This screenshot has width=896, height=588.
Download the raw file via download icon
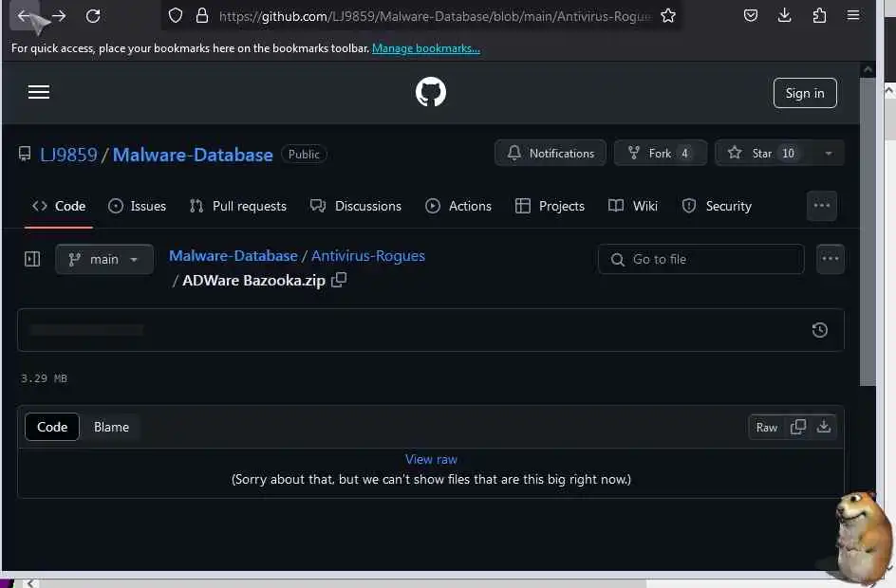(824, 427)
